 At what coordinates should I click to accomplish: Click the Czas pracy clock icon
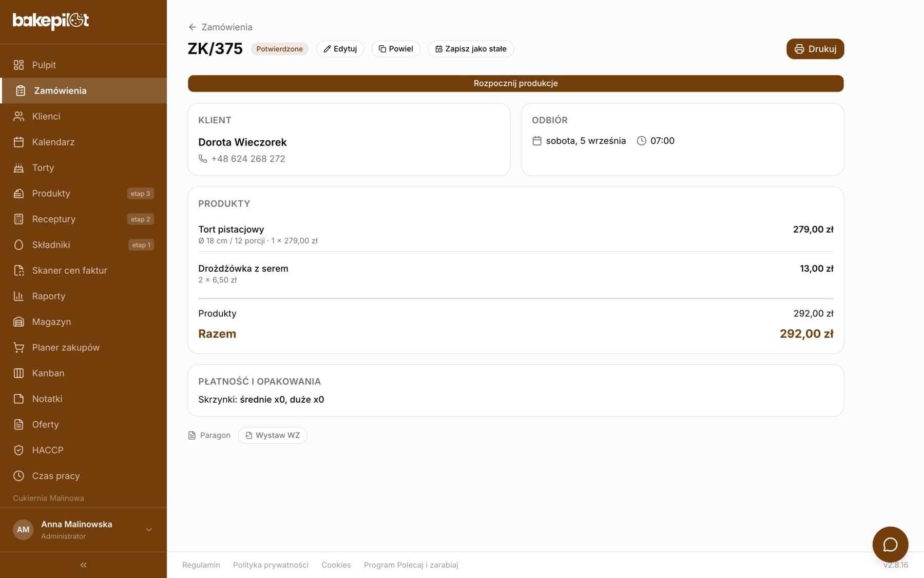pyautogui.click(x=18, y=476)
